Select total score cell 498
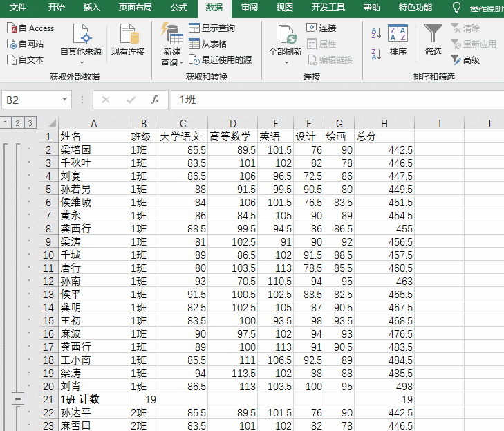 point(384,386)
